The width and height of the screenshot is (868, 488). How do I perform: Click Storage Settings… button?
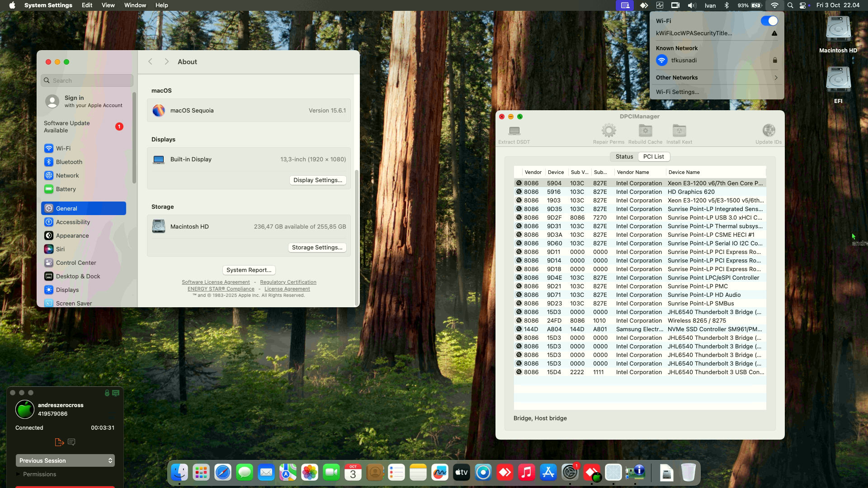317,247
